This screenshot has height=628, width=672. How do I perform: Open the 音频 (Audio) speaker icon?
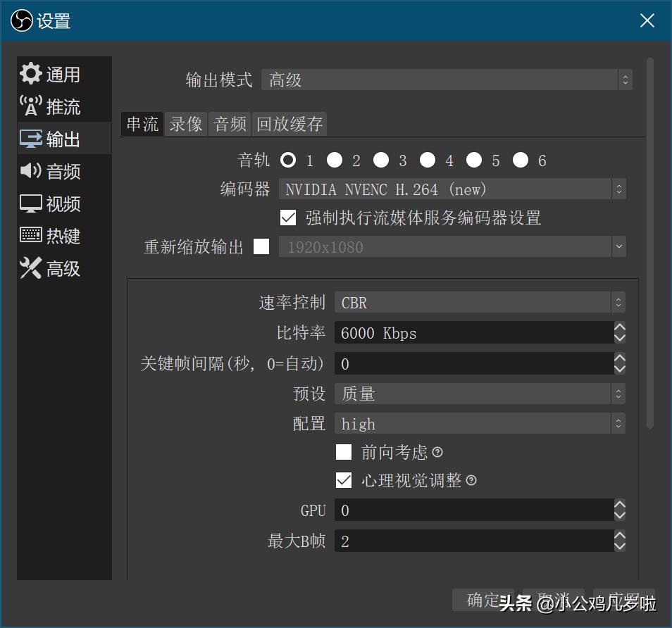(31, 170)
